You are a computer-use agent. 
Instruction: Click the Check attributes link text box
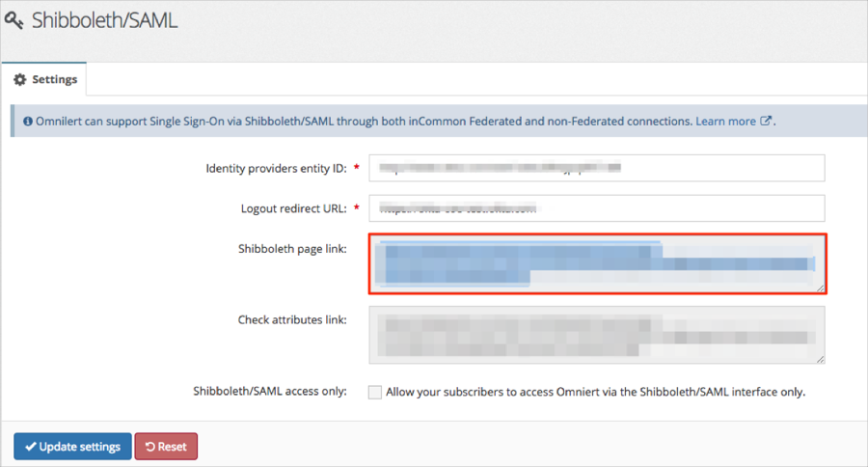coord(596,335)
